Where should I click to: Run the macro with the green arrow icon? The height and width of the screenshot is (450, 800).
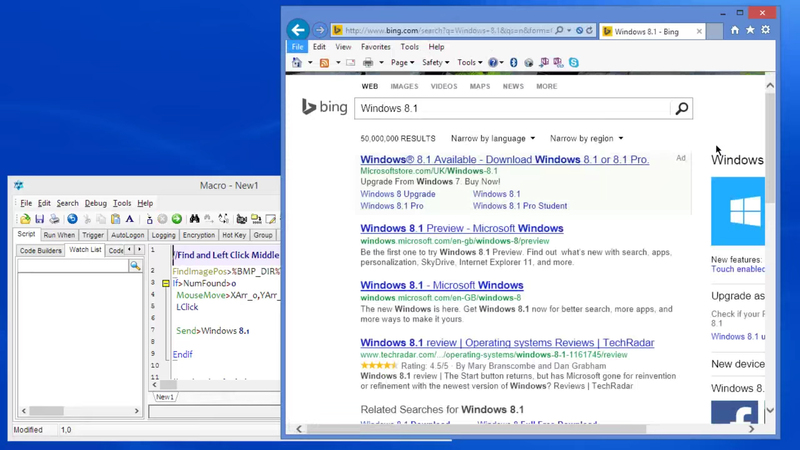click(177, 219)
